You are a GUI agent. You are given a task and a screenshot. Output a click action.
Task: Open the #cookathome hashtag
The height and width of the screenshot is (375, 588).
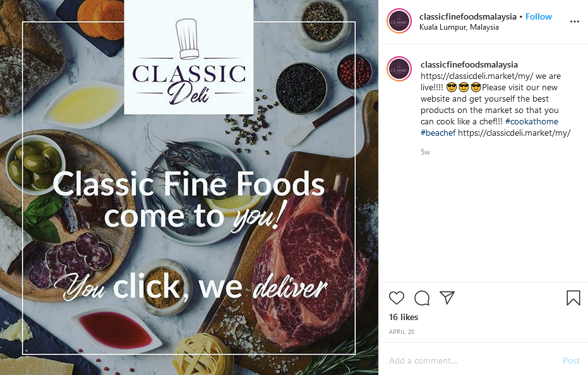(531, 121)
